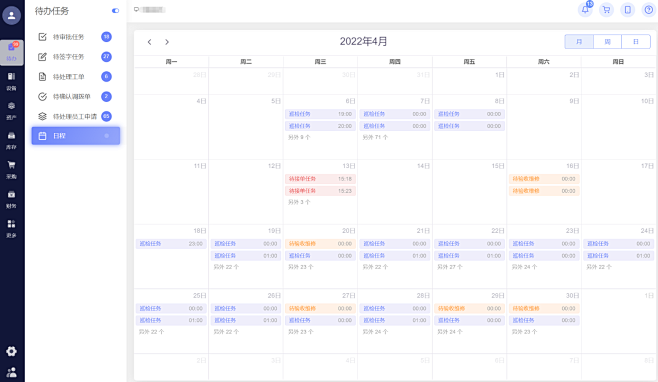Go to next month with right chevron

[x=167, y=42]
